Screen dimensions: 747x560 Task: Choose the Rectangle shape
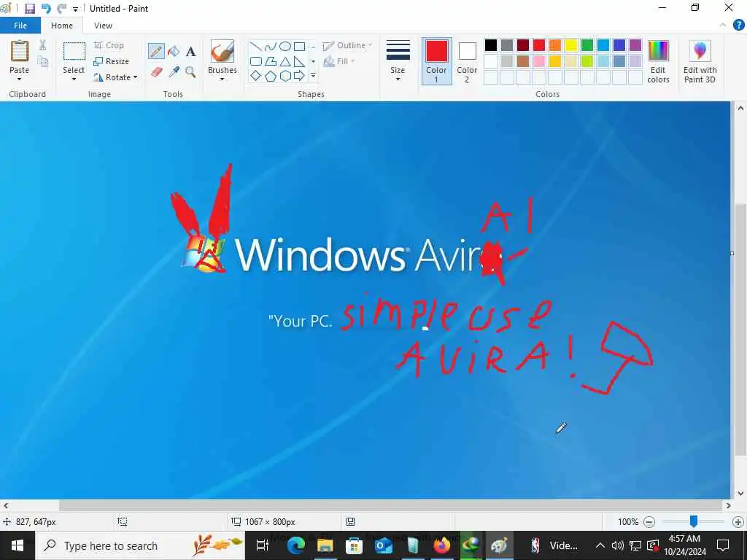click(299, 46)
